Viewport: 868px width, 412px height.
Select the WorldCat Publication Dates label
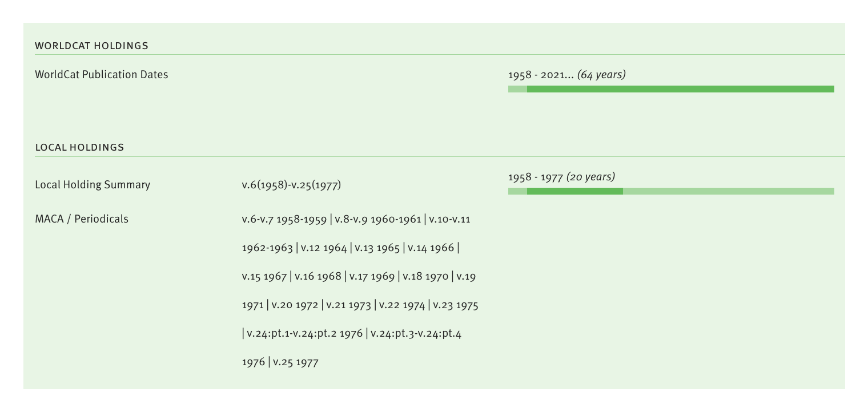(102, 75)
